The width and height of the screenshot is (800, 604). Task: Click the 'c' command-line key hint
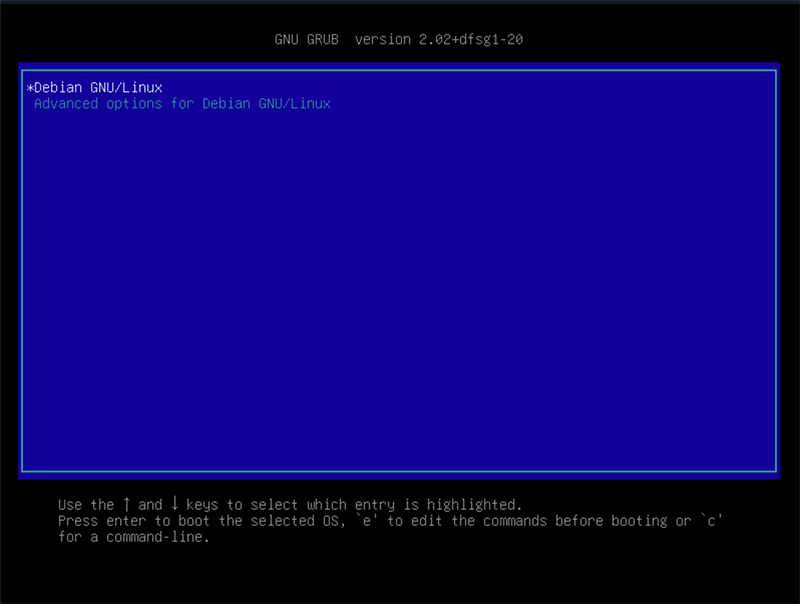coord(711,521)
